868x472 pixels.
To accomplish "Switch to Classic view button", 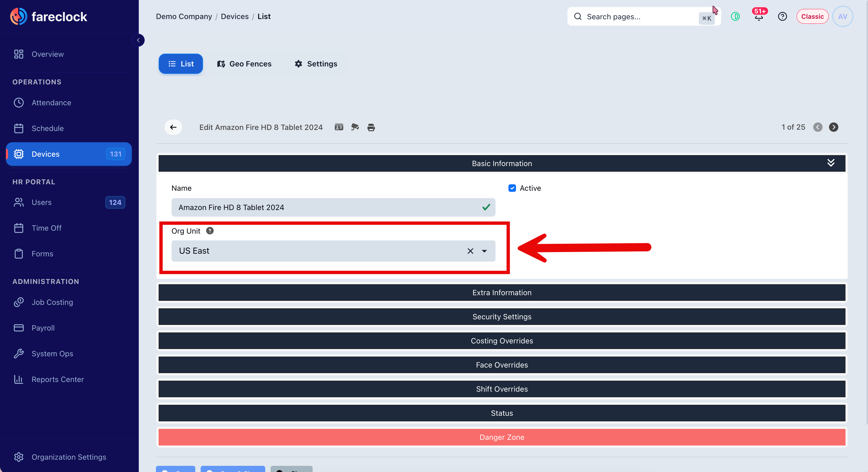I will (x=812, y=17).
